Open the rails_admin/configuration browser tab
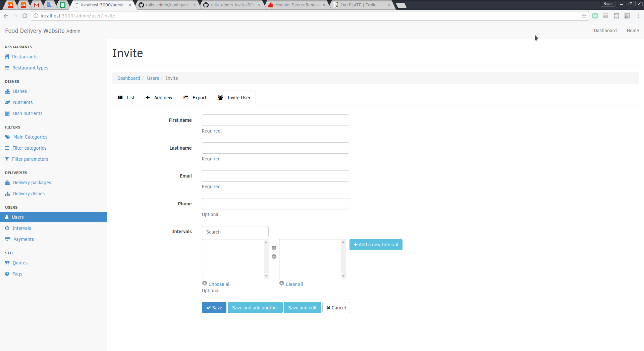 pos(168,5)
